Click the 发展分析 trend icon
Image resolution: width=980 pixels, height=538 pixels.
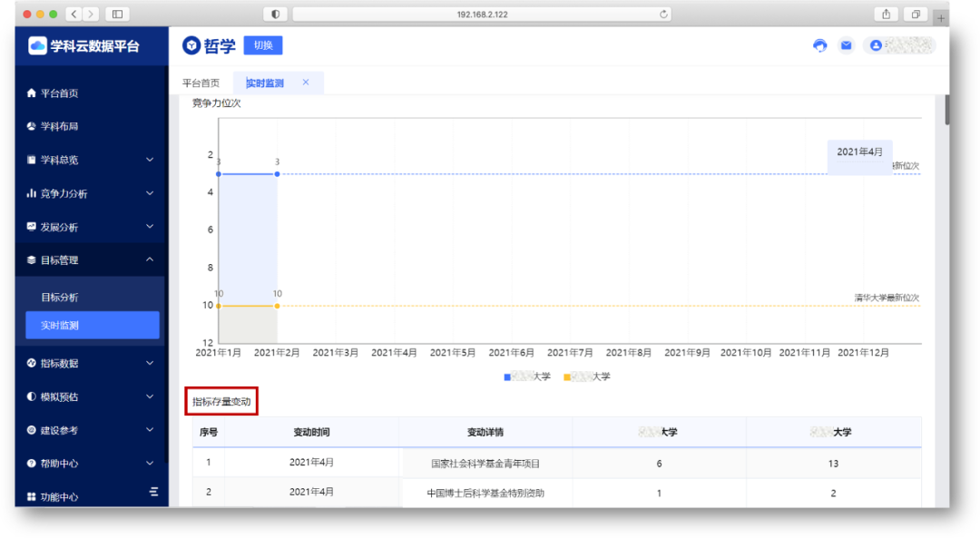31,226
